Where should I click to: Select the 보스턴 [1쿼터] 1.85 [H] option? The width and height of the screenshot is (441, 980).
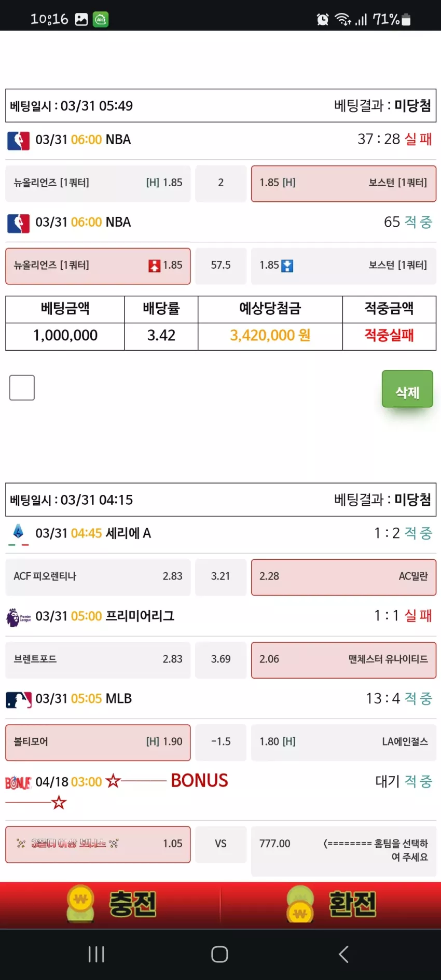point(343,183)
